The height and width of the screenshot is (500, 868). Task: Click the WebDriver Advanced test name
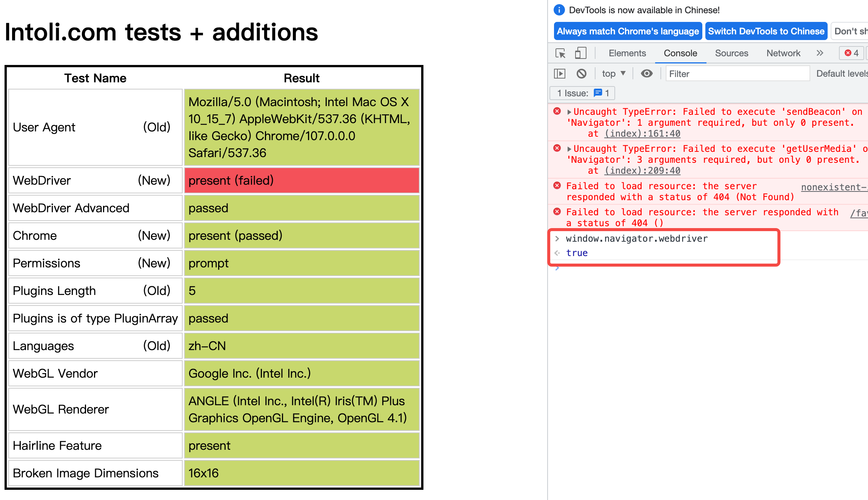pos(71,208)
